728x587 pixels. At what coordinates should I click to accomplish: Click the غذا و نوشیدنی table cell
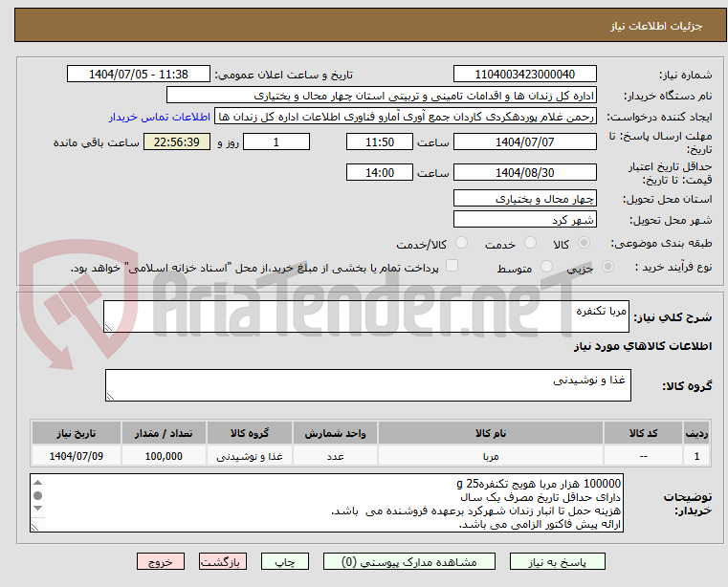coord(250,456)
